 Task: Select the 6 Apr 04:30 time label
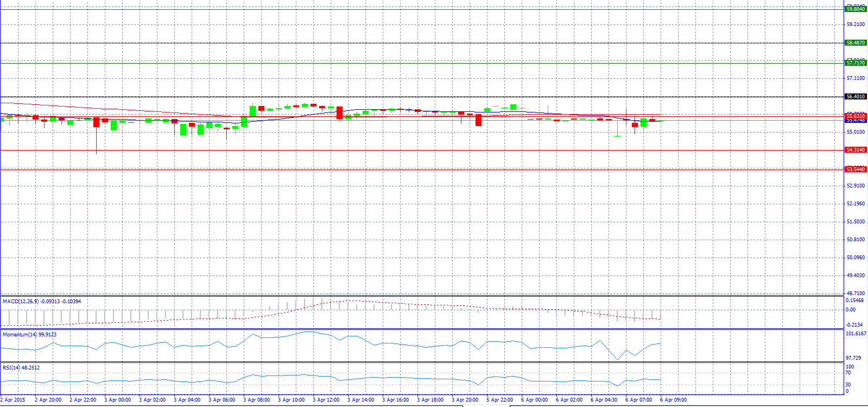point(604,400)
